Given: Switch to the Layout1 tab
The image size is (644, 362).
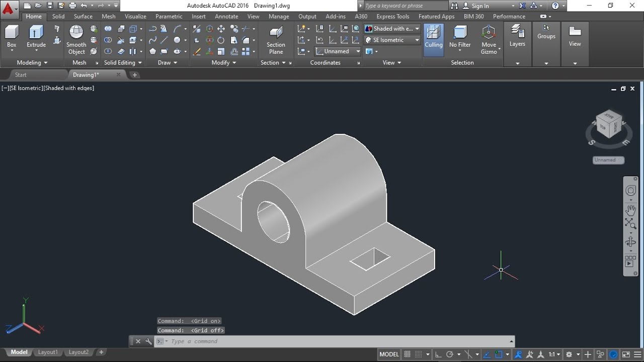Looking at the screenshot, I should point(48,352).
